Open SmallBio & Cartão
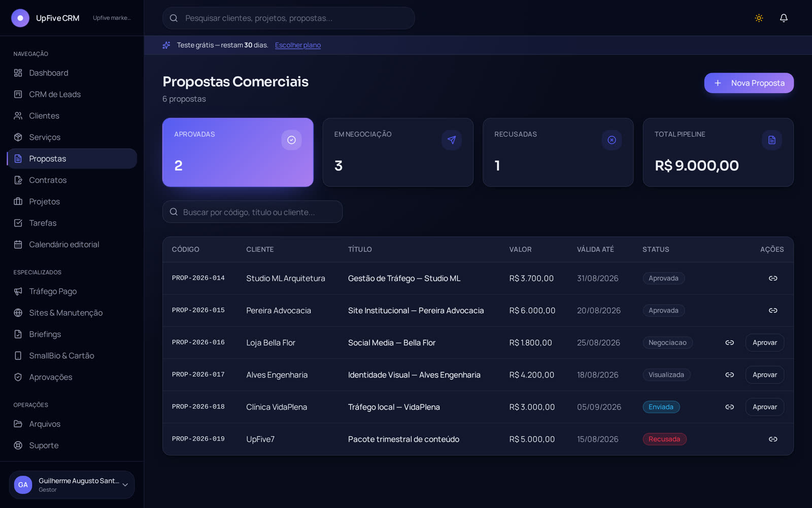 click(72, 356)
